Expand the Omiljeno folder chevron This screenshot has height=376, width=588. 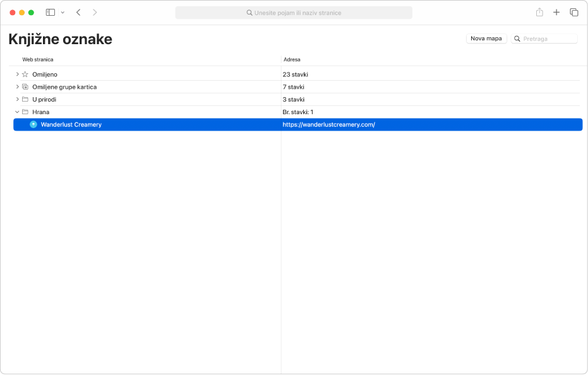17,74
